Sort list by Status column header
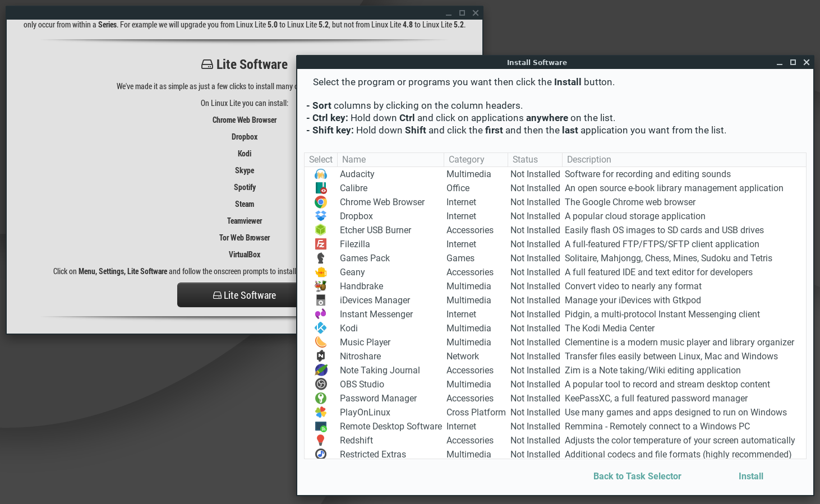This screenshot has height=504, width=820. pos(535,160)
